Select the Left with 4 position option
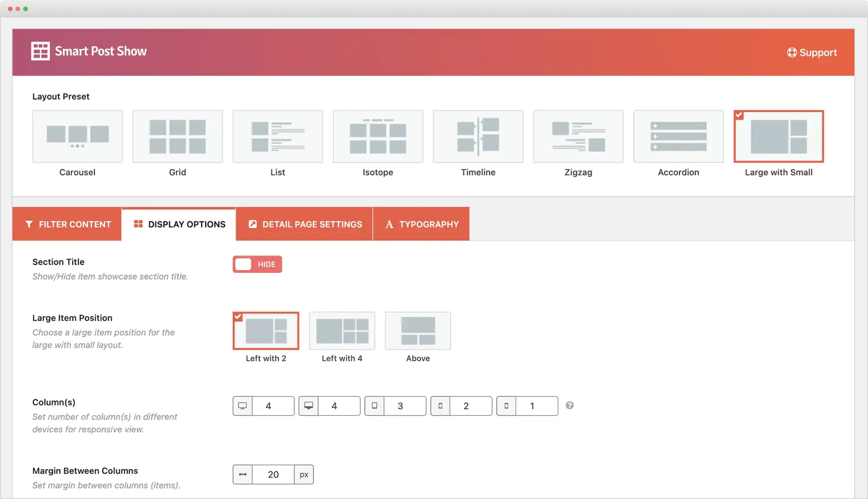The height and width of the screenshot is (499, 868). [342, 331]
